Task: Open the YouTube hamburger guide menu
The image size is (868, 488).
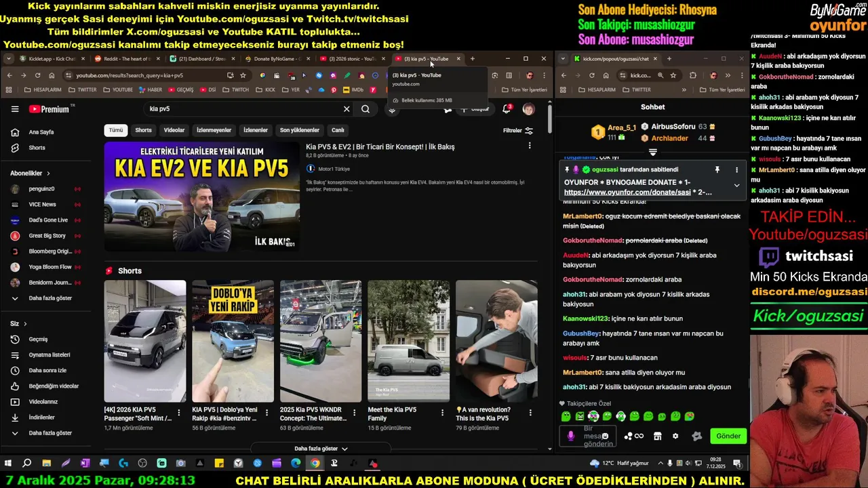Action: click(15, 108)
